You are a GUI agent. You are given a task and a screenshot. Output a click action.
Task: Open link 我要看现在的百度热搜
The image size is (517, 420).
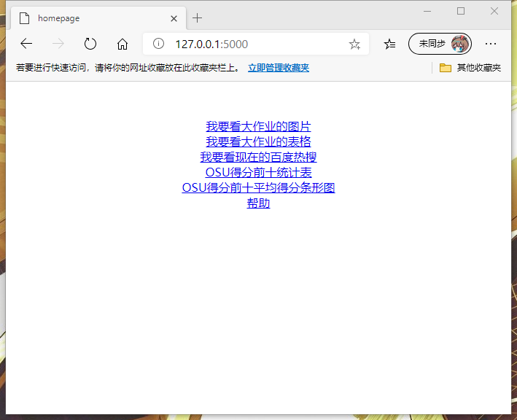click(x=258, y=157)
